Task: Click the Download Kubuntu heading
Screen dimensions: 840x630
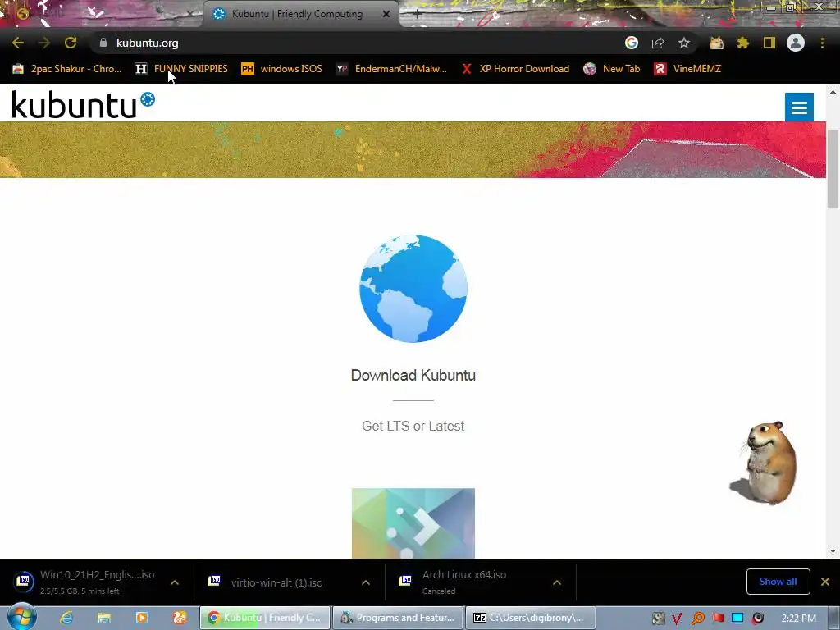Action: [x=413, y=375]
